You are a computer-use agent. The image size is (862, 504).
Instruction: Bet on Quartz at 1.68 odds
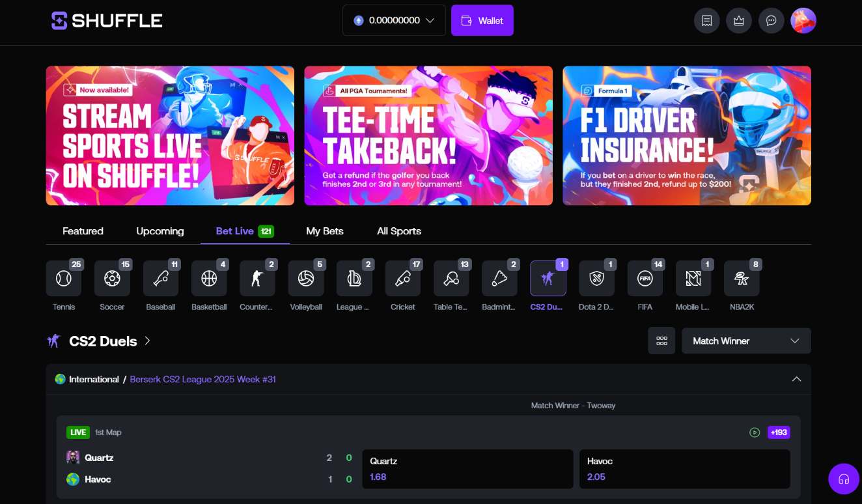467,469
